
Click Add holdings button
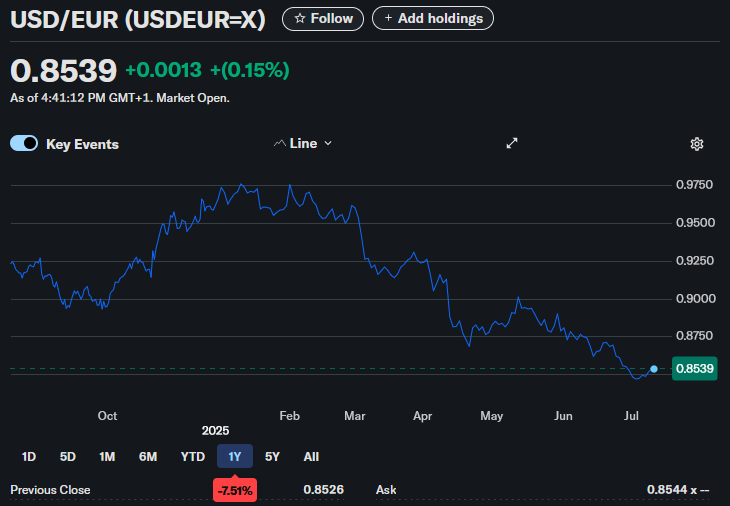pyautogui.click(x=433, y=19)
